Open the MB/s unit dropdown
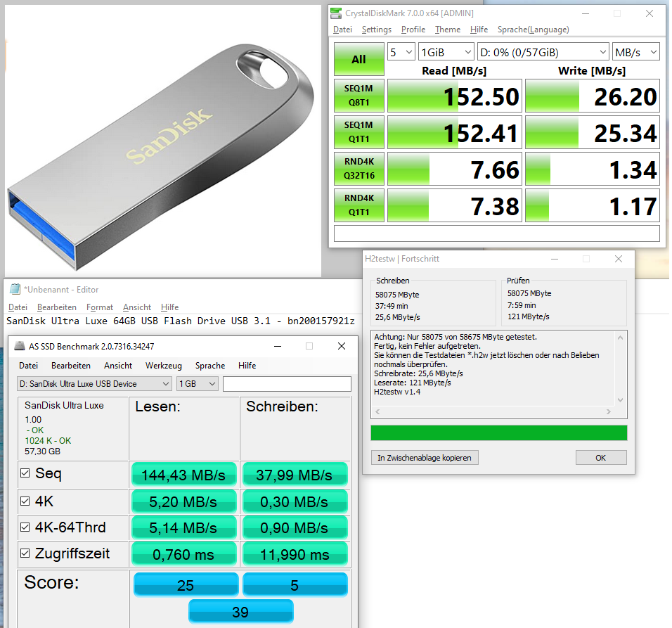Image resolution: width=672 pixels, height=628 pixels. pyautogui.click(x=636, y=52)
